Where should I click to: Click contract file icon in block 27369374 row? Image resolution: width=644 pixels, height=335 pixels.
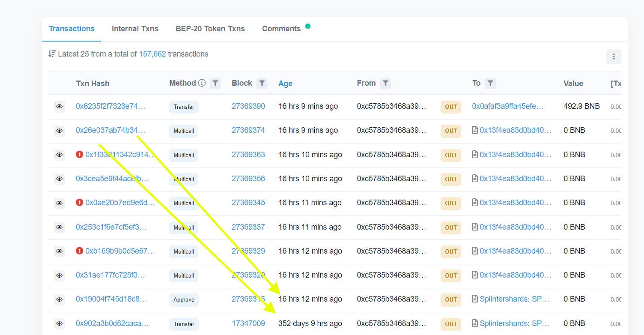475,130
